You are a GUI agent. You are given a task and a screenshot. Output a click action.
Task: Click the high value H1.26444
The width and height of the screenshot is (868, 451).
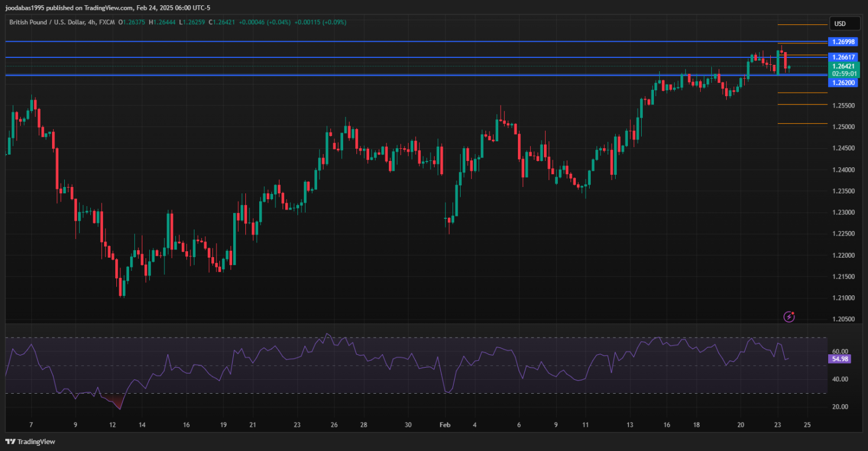click(x=163, y=23)
